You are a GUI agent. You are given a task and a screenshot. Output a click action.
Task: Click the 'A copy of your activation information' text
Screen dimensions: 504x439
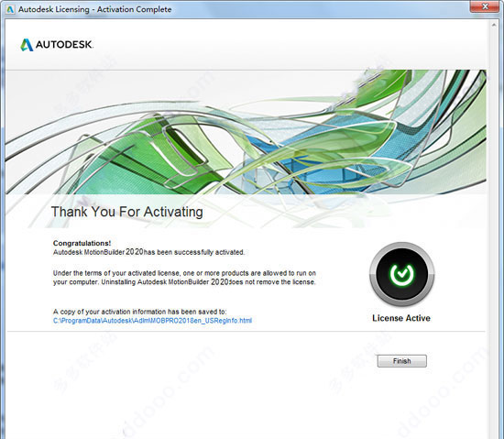click(x=140, y=312)
